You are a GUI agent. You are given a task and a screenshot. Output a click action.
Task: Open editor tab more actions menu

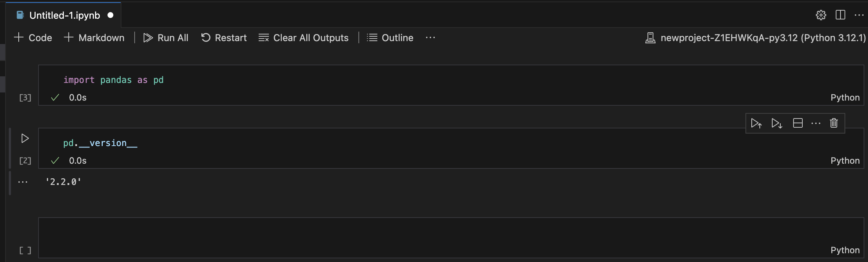click(859, 15)
